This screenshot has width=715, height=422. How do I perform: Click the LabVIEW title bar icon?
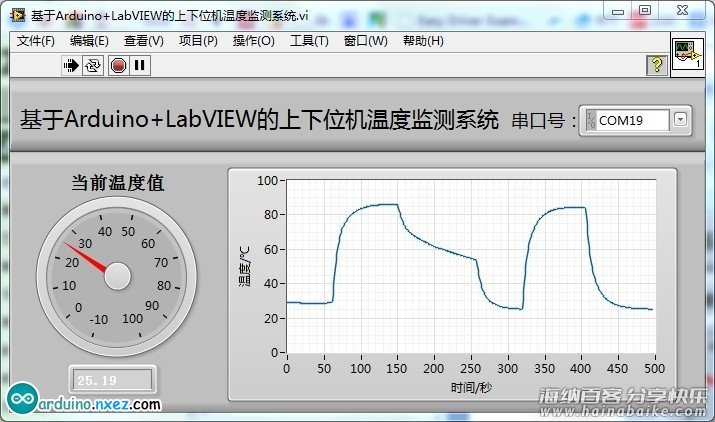17,14
